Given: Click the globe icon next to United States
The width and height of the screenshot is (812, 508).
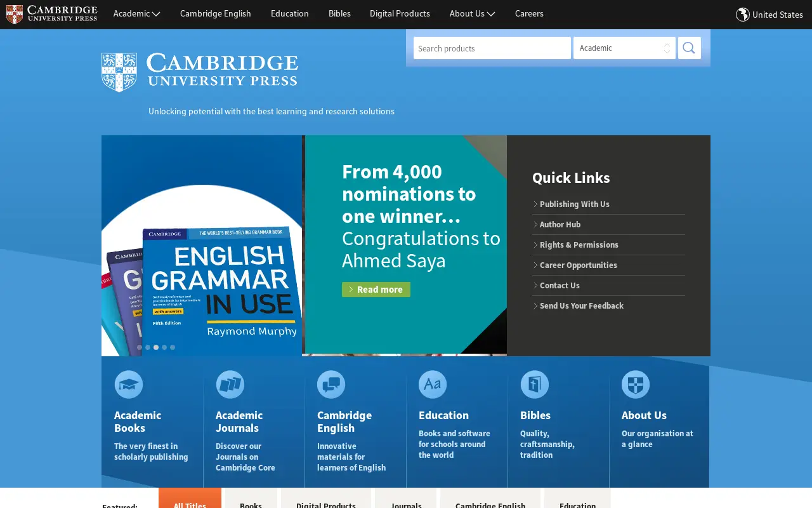Looking at the screenshot, I should (x=742, y=14).
